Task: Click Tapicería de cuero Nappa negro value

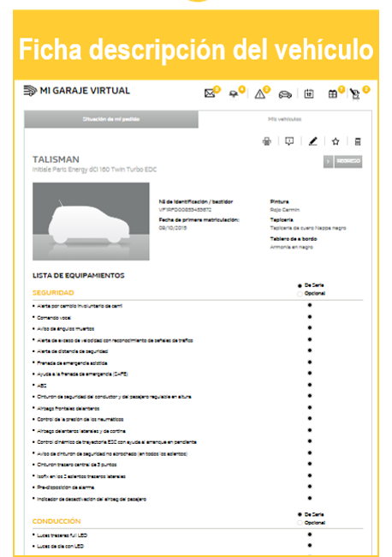Action: (x=308, y=228)
